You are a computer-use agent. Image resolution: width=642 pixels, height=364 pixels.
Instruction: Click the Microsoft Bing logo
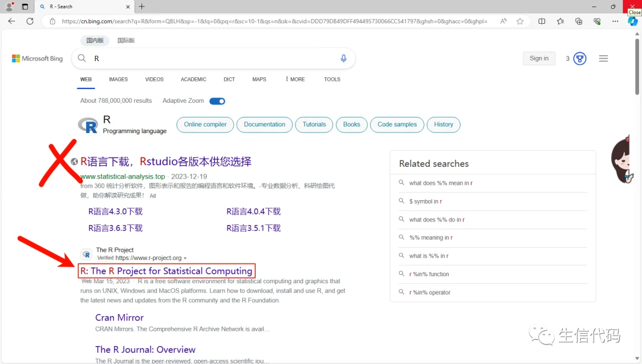(37, 58)
